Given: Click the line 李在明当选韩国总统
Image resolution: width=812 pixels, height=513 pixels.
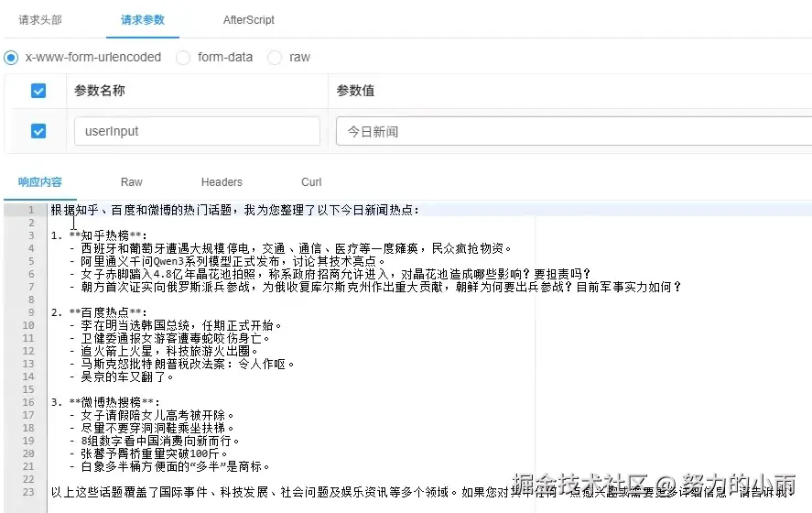Looking at the screenshot, I should pos(176,325).
